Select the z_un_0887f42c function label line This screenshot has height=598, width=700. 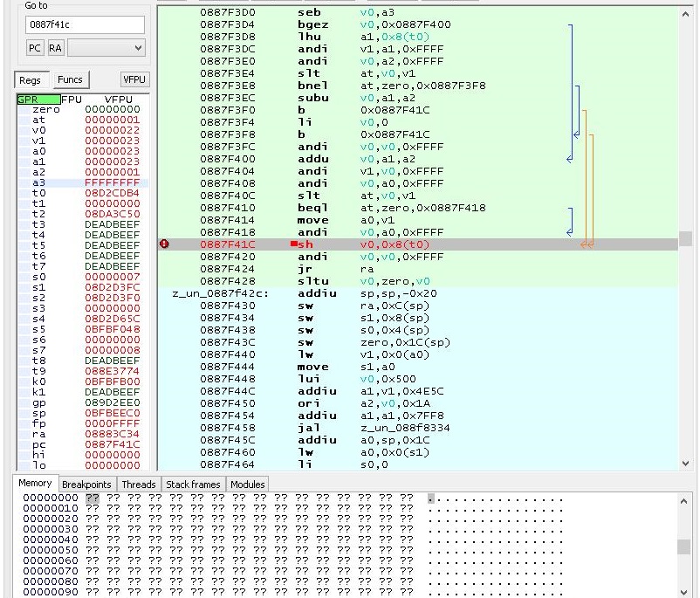(x=220, y=293)
